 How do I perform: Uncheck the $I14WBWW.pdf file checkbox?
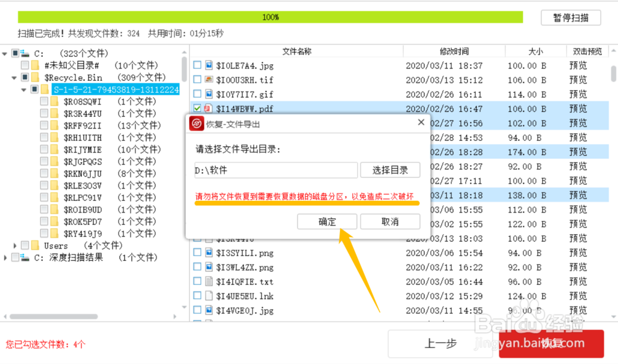point(197,108)
